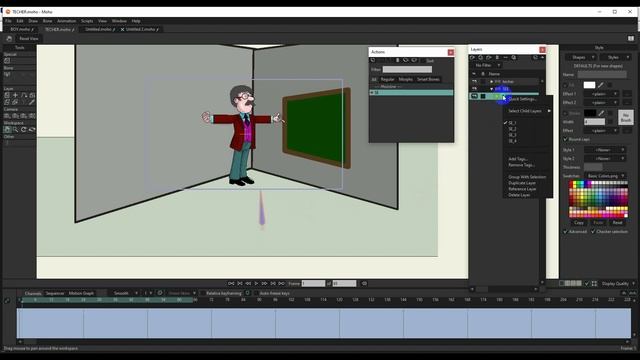Jump to the end frame
640x360 pixels.
(281, 283)
